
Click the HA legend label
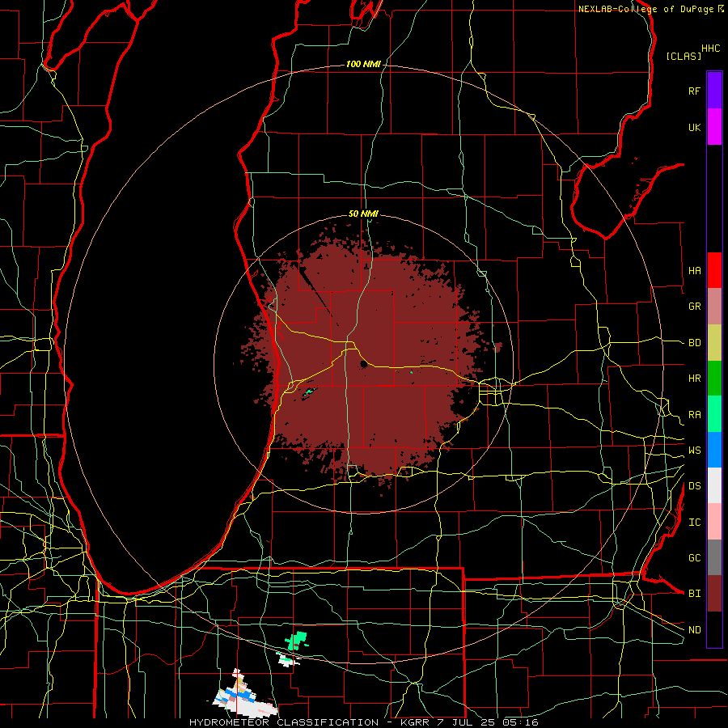point(694,270)
